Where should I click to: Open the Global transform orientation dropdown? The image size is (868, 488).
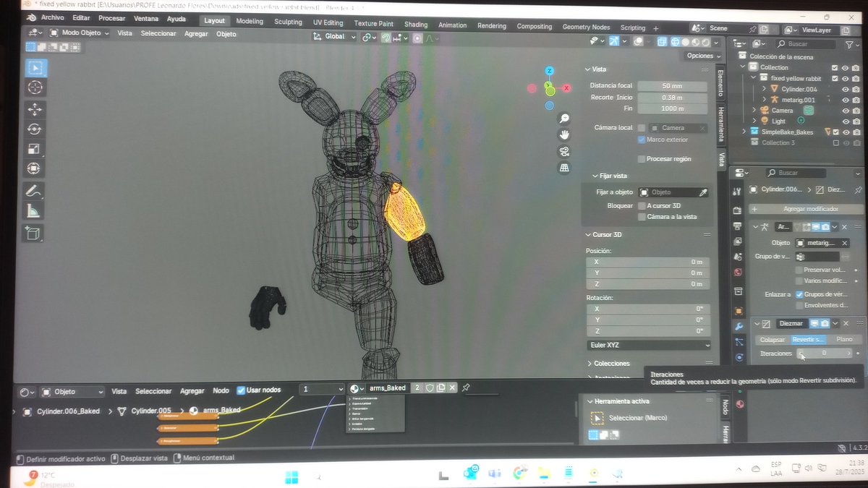click(x=334, y=37)
